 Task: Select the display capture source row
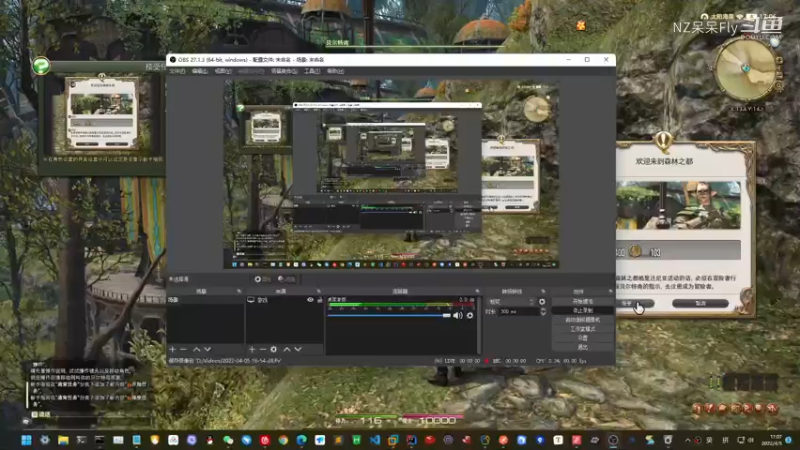pos(285,300)
